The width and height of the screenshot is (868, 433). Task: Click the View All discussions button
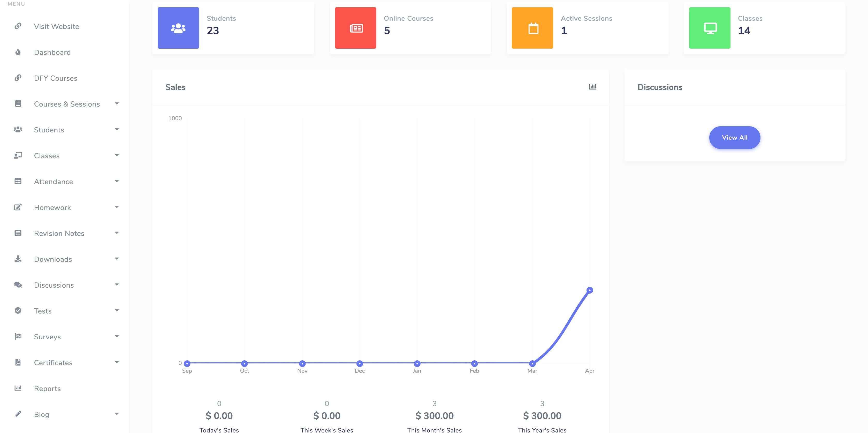(x=734, y=138)
